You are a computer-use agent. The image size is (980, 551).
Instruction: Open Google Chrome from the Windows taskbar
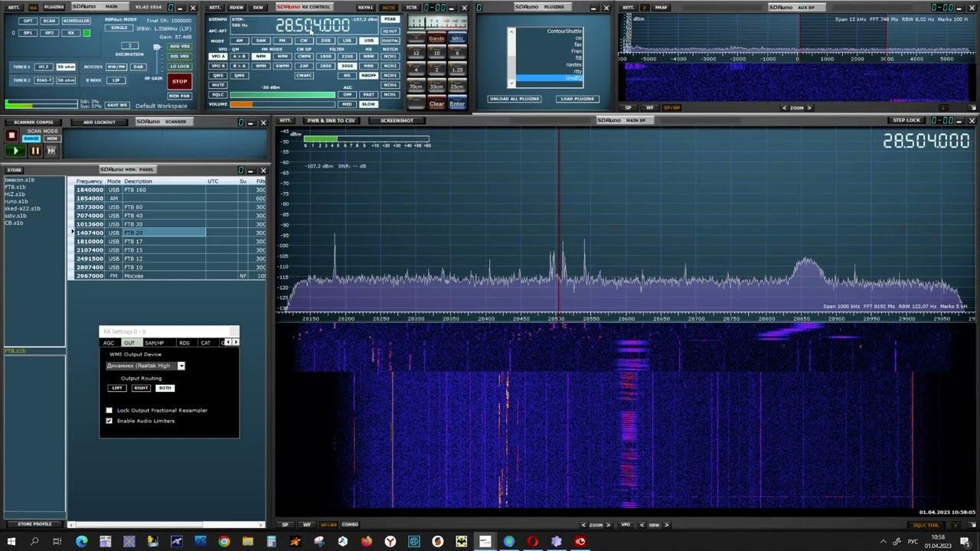[224, 542]
